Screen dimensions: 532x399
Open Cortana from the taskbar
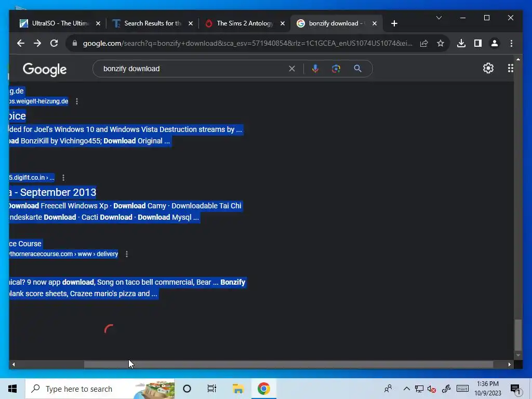point(187,389)
